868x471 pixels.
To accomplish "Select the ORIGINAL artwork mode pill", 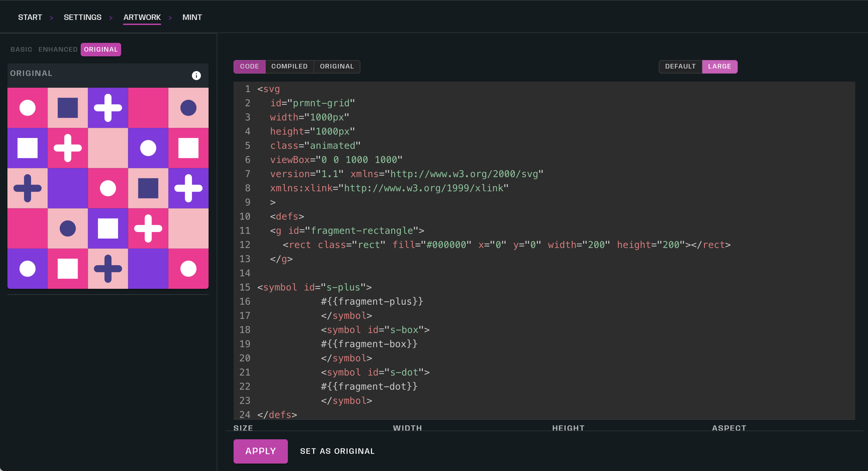I will (101, 50).
